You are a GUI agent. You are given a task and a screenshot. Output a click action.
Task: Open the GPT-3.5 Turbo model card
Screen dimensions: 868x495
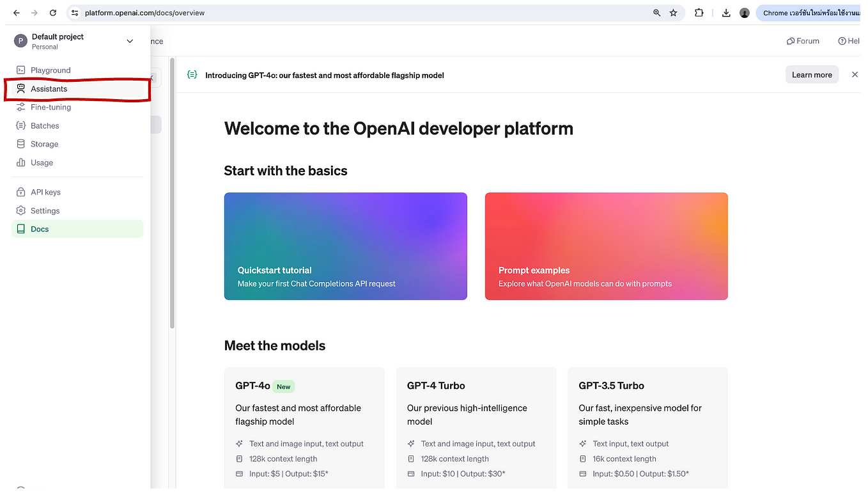click(647, 427)
